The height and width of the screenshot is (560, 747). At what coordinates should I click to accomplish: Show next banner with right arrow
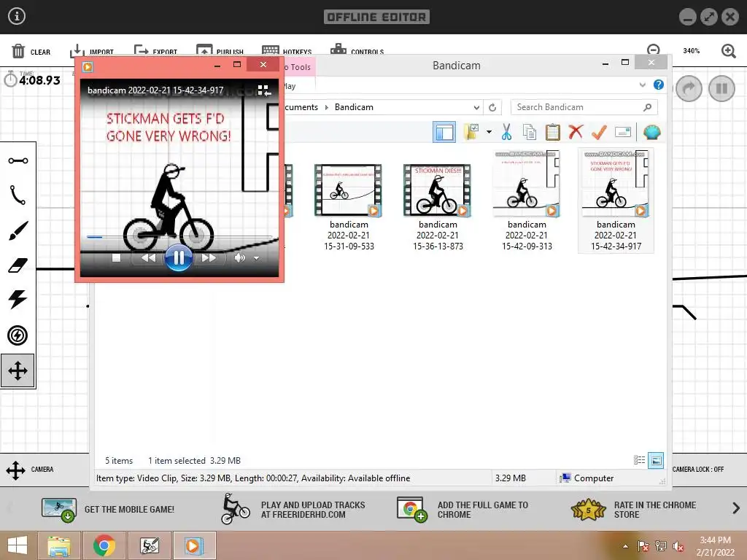click(x=736, y=508)
